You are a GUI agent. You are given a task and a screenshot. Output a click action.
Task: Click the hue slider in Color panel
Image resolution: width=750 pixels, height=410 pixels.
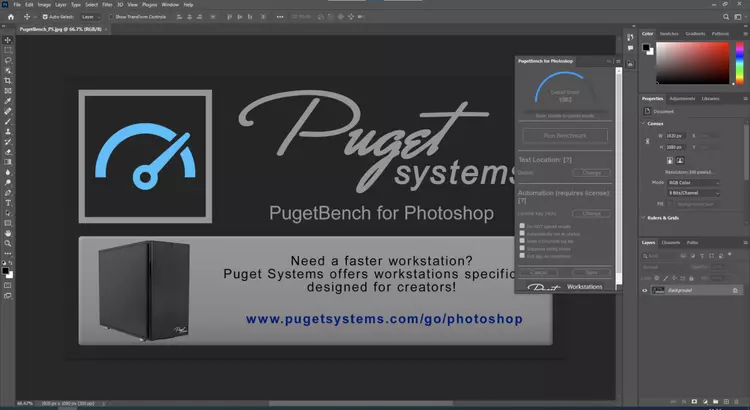click(739, 63)
